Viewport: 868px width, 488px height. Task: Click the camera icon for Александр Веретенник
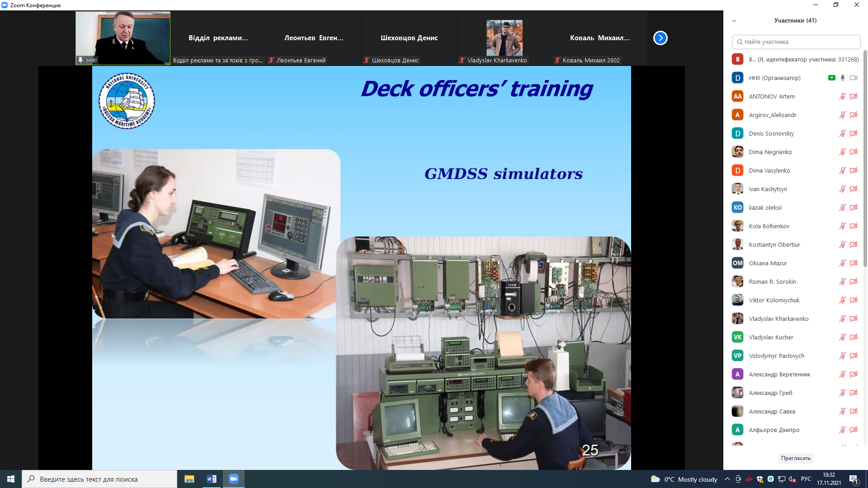coord(854,374)
